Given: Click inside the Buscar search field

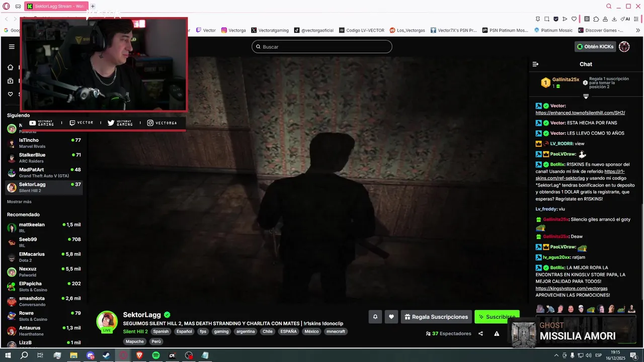Looking at the screenshot, I should tap(322, 47).
